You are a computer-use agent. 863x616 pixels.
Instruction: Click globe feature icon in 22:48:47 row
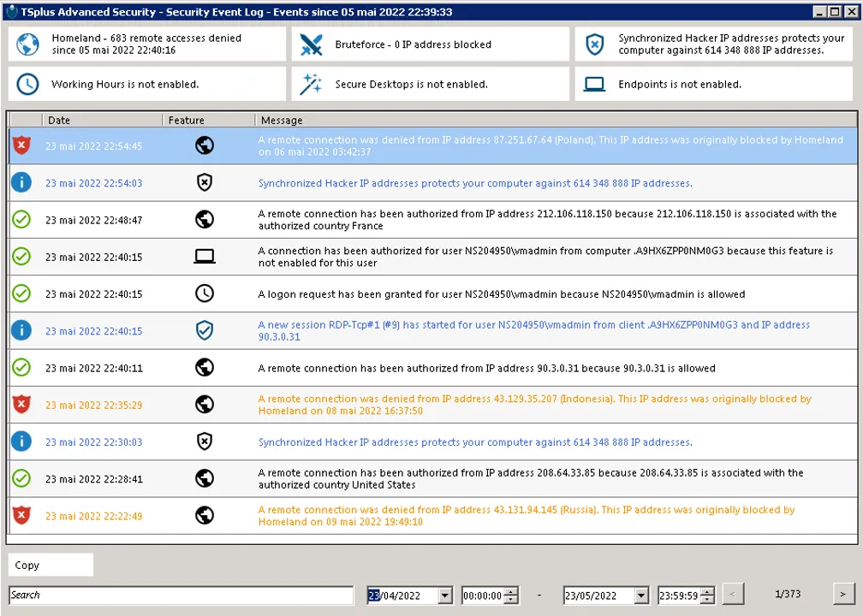pyautogui.click(x=205, y=219)
